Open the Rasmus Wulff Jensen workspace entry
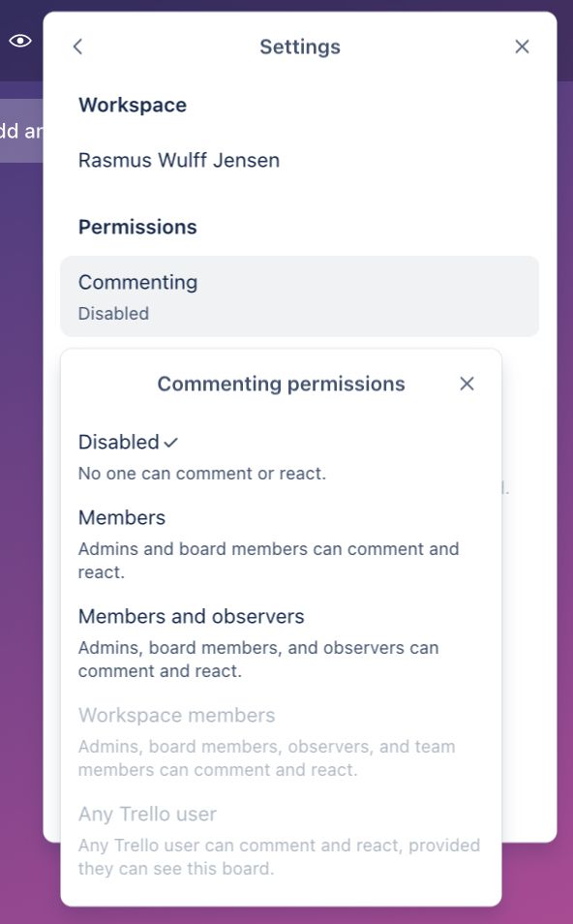 [x=179, y=160]
